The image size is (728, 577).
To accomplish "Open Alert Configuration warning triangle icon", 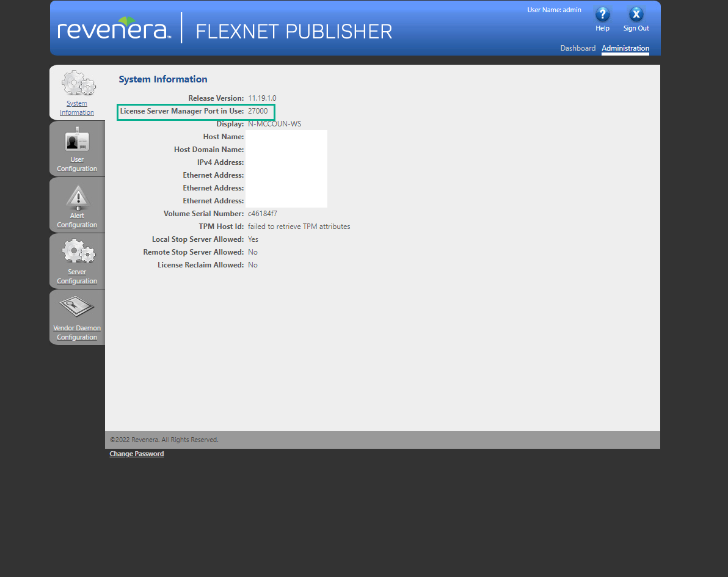I will coord(78,197).
